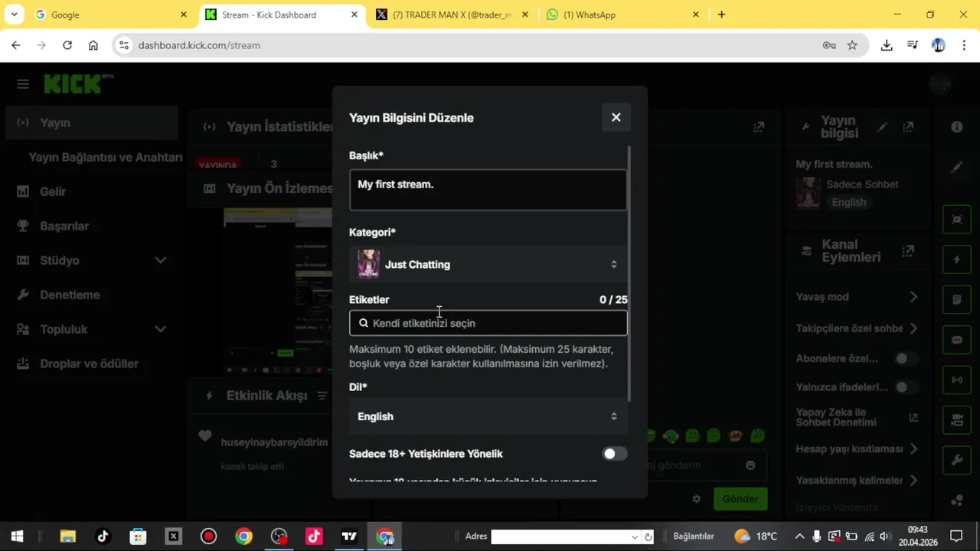The height and width of the screenshot is (551, 980).
Task: Click huseyinaybarsyildirim in Etkinlik Akışı
Action: click(274, 442)
